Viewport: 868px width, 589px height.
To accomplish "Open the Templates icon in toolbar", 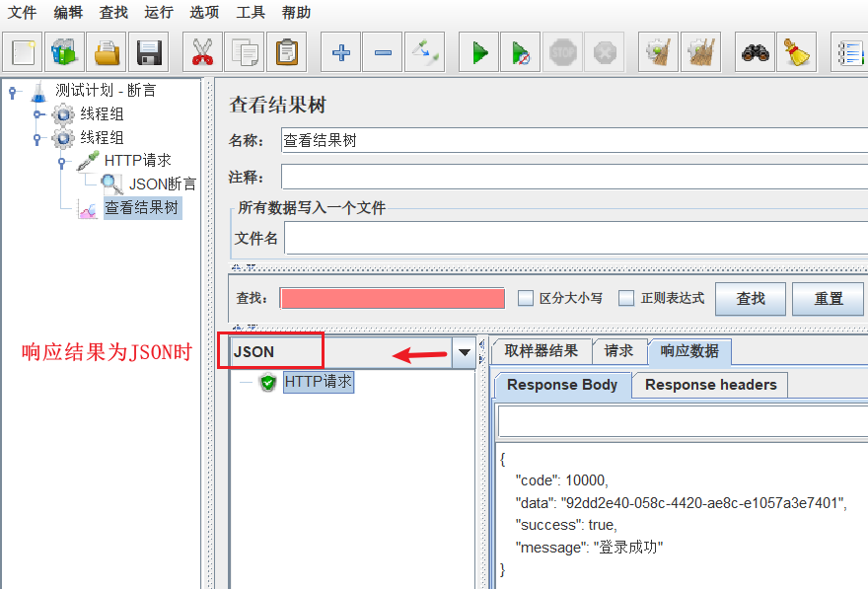I will [x=65, y=52].
